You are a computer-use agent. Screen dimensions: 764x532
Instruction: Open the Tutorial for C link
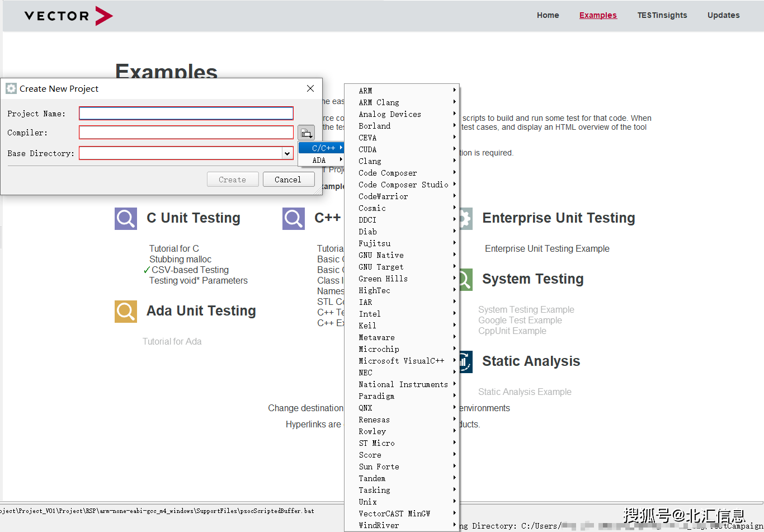click(x=174, y=248)
